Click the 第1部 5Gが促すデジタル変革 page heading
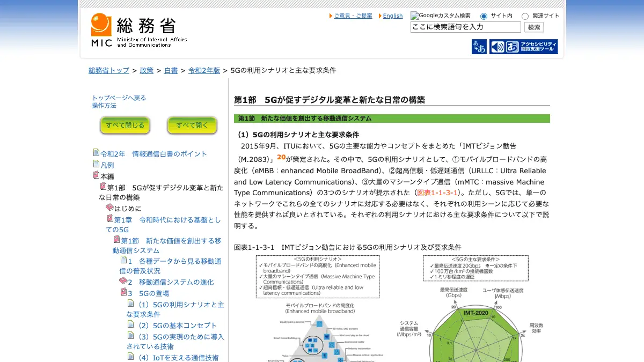Viewport: 644px width, 362px height. click(330, 100)
